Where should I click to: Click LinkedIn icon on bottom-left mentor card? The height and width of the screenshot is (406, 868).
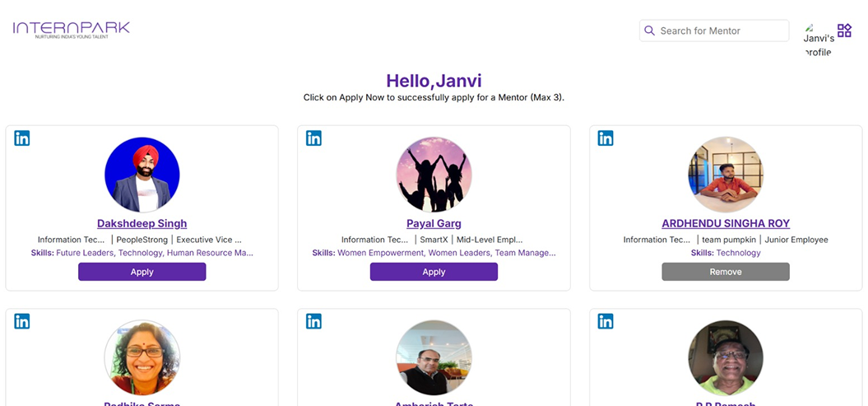(22, 321)
